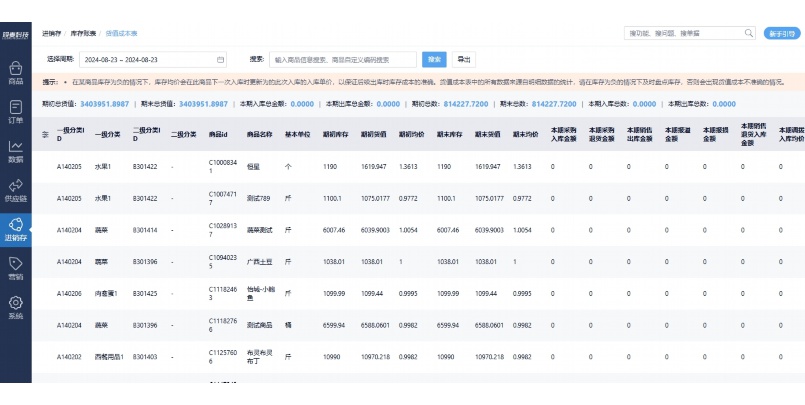This screenshot has width=805, height=405.
Task: Click the 期末货值 column header
Action: click(x=487, y=134)
